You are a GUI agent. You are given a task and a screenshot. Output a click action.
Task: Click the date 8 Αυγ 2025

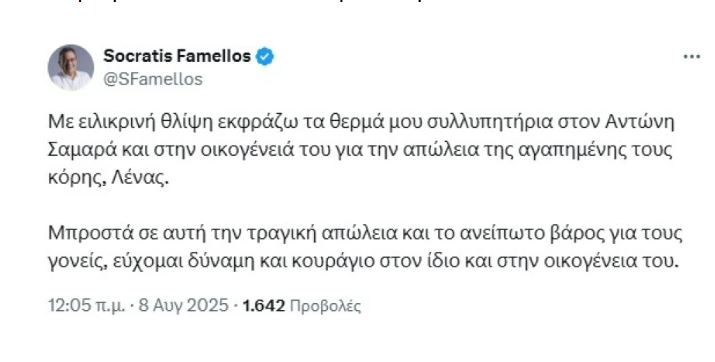tap(183, 305)
